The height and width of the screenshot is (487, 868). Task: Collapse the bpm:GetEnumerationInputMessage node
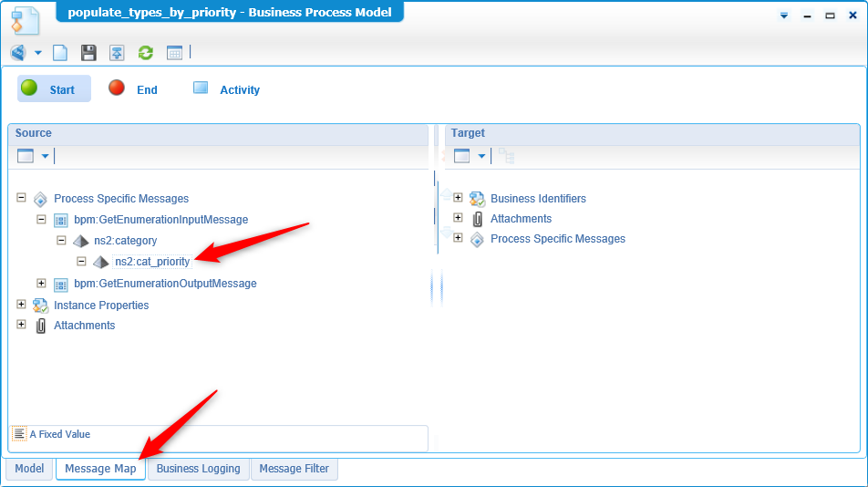(41, 219)
